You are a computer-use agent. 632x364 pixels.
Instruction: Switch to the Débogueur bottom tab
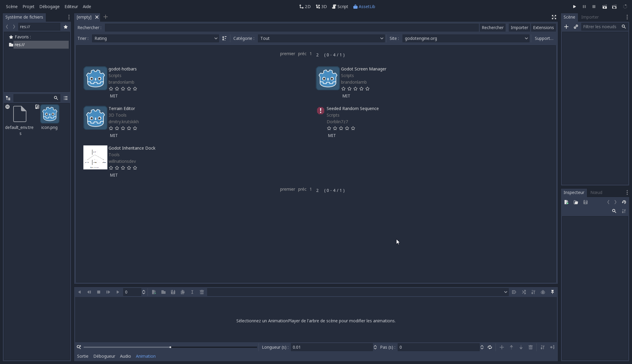pyautogui.click(x=104, y=356)
